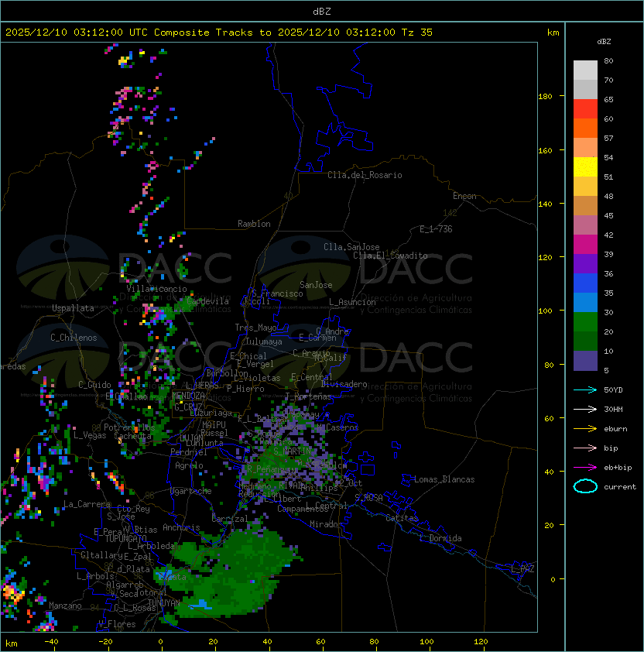
Task: Select the 'Lomas_Blancas' label
Action: coord(444,479)
